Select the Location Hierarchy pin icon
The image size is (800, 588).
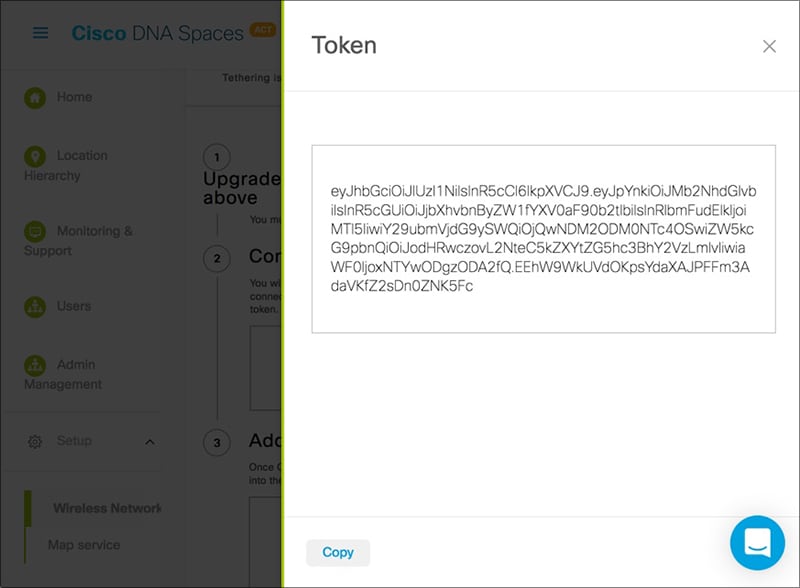[35, 156]
